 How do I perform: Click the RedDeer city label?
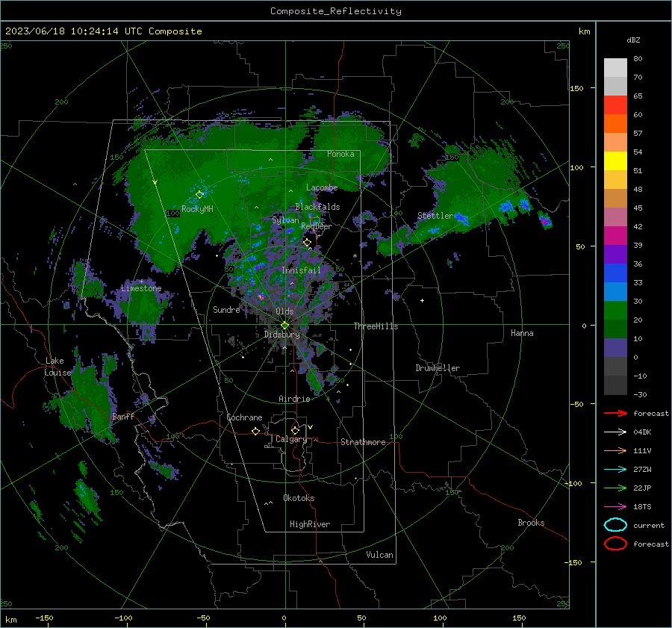click(x=317, y=226)
